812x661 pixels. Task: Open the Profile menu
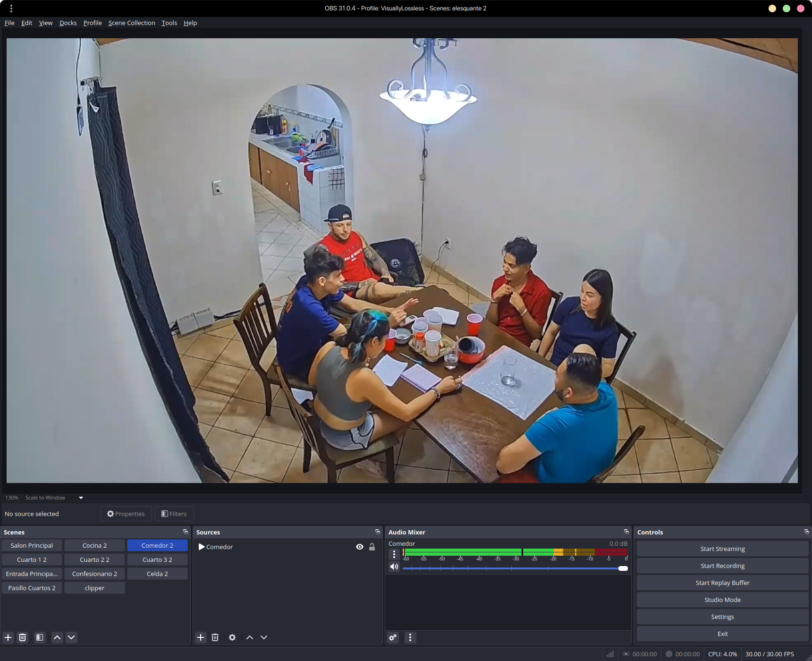tap(93, 23)
